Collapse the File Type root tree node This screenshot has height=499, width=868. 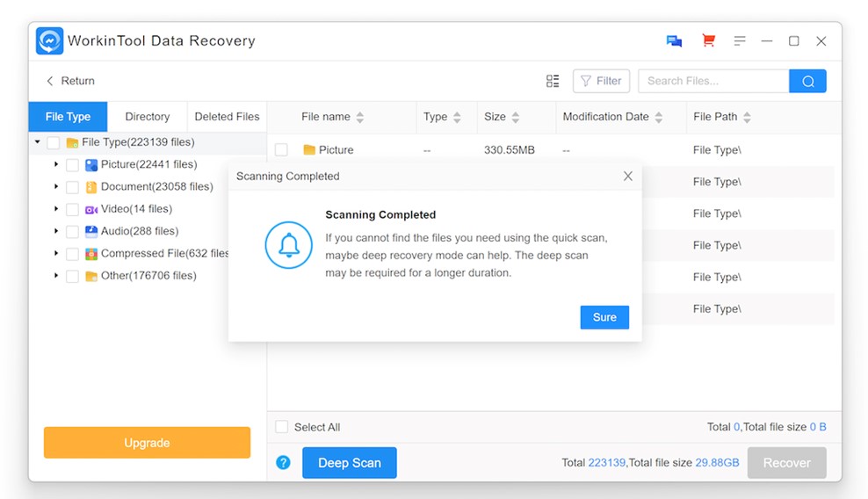pos(37,141)
